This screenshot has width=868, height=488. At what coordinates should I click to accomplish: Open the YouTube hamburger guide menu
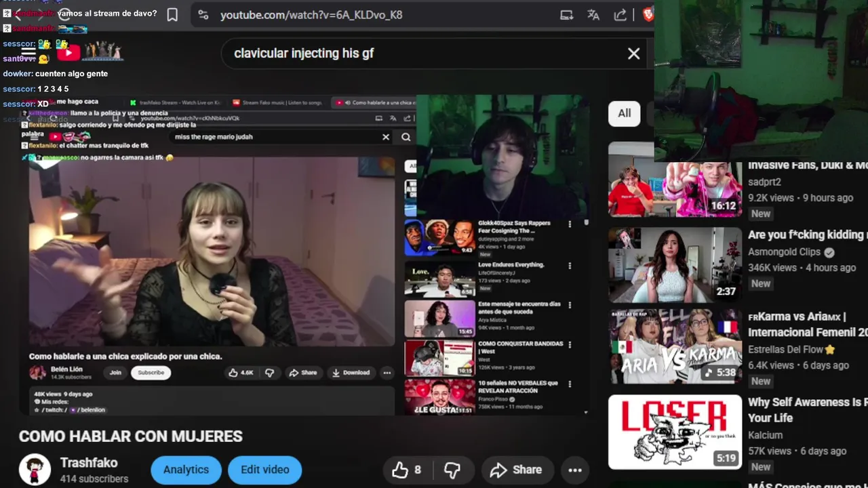coord(28,52)
